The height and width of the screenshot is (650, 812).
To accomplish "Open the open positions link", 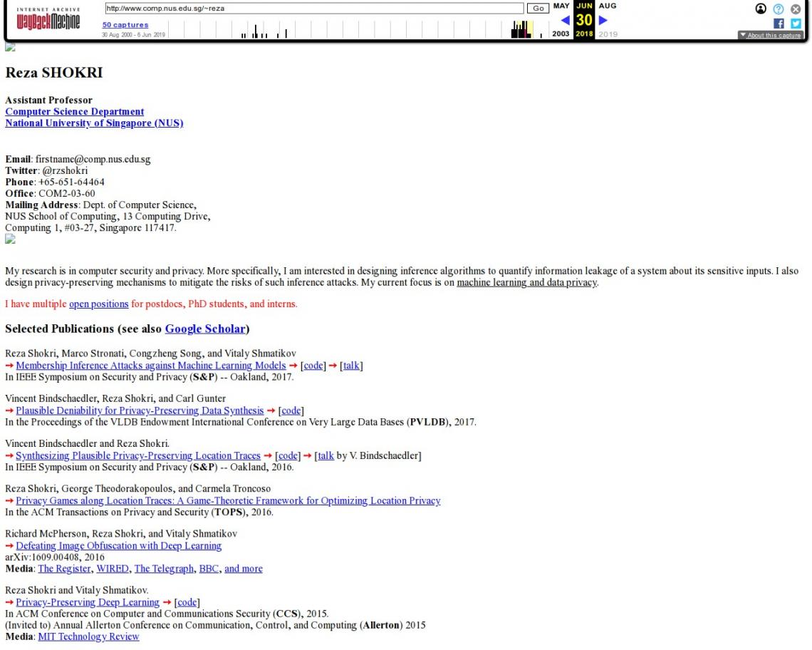I will coord(99,304).
